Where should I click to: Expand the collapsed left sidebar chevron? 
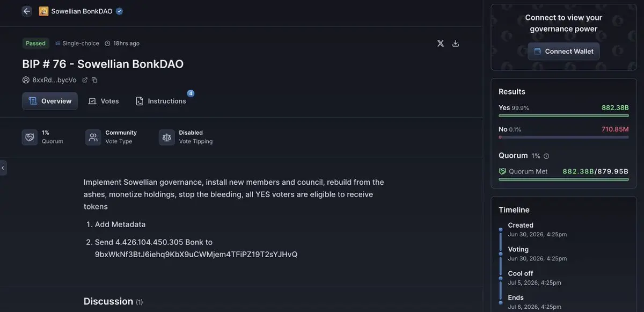point(3,168)
